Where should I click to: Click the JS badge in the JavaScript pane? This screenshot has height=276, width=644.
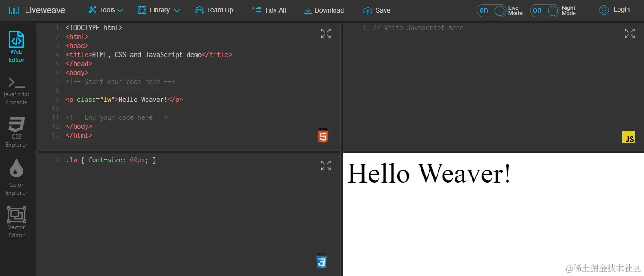(629, 138)
